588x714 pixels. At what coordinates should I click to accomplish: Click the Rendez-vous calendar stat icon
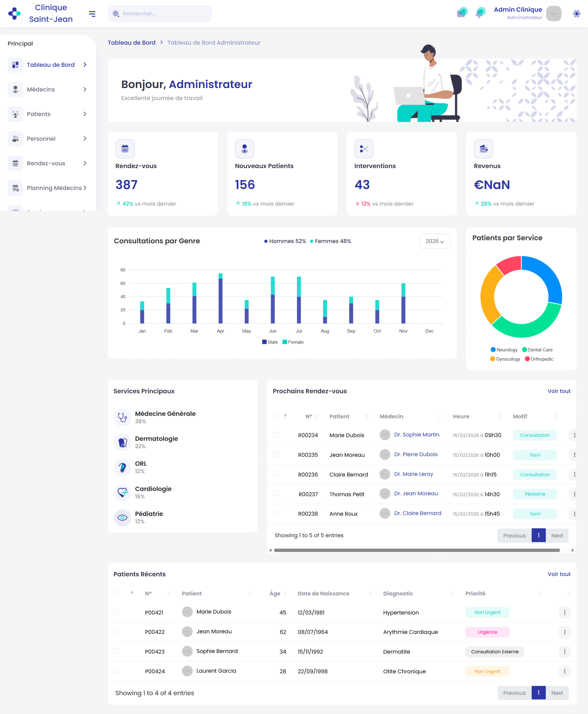[x=125, y=149]
